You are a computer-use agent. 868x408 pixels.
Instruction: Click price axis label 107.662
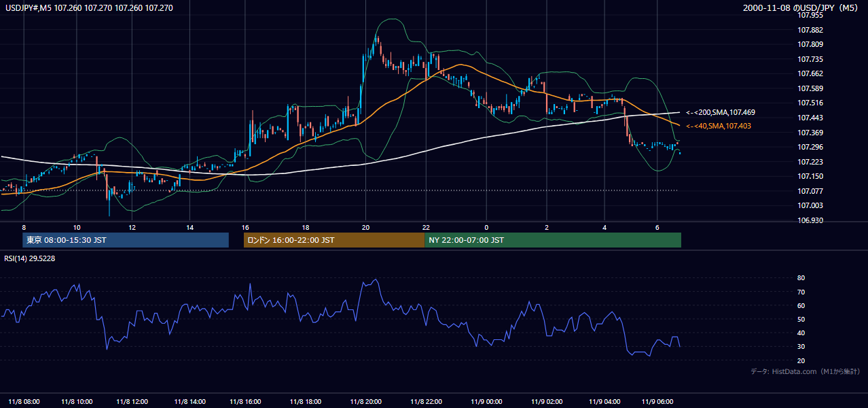[x=810, y=73]
